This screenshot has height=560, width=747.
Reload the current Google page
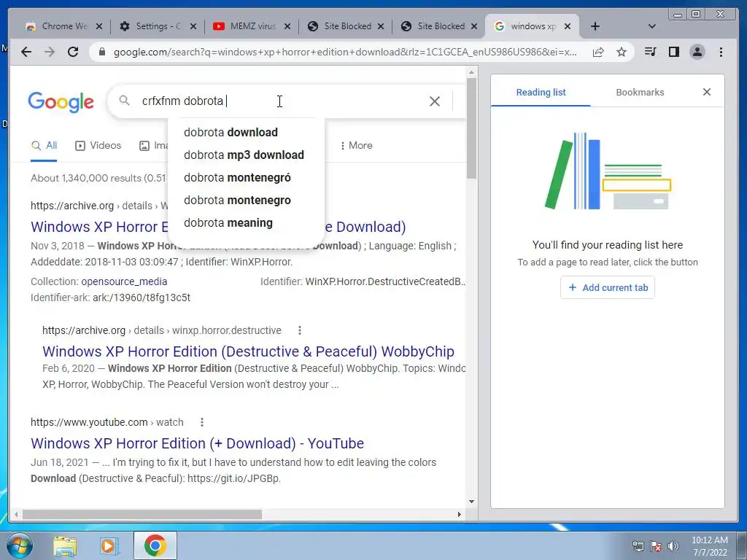(x=73, y=52)
